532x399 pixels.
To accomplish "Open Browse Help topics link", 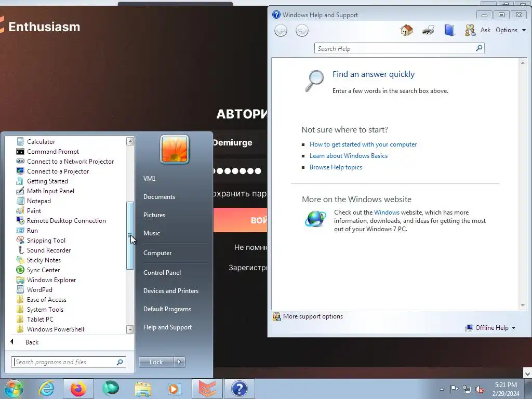I will point(336,167).
